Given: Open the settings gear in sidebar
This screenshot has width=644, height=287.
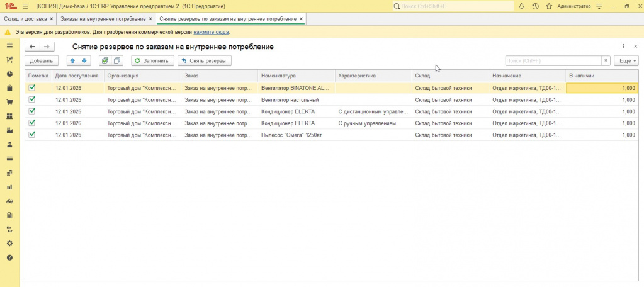Looking at the screenshot, I should point(9,244).
